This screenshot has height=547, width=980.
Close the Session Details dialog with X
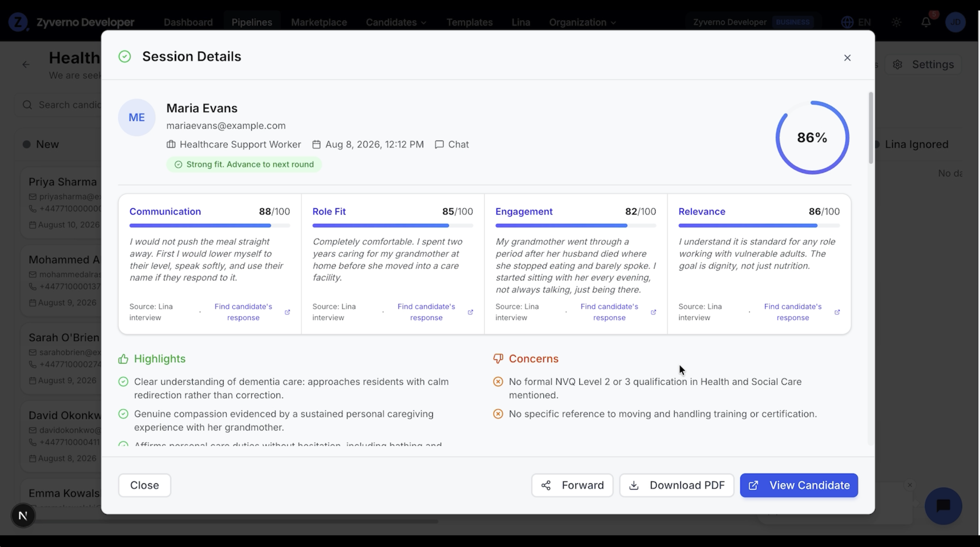tap(847, 58)
